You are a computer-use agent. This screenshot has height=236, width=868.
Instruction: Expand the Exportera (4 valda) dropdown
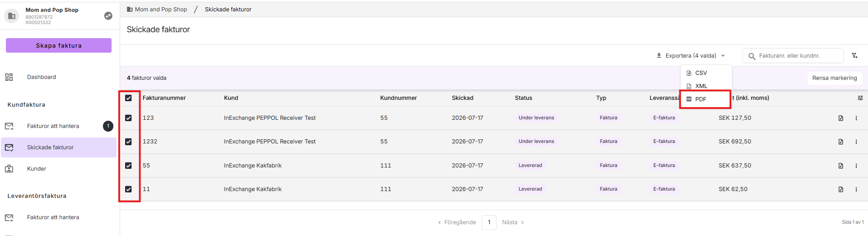[x=691, y=55]
